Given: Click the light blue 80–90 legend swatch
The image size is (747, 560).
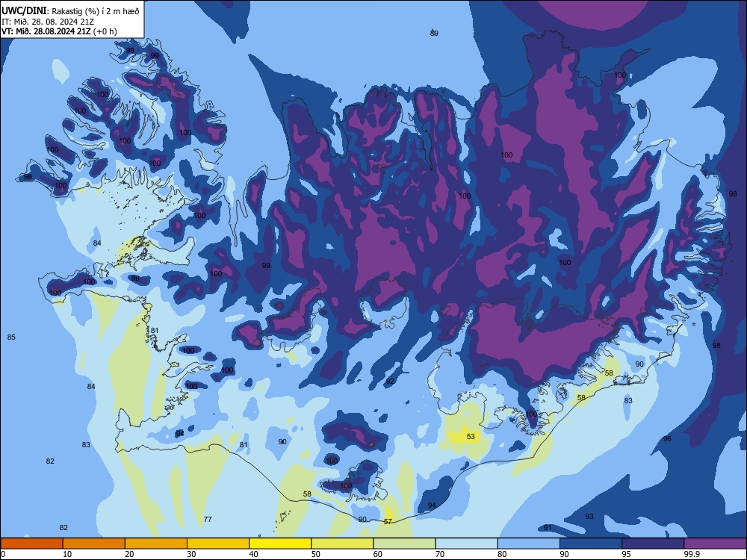Looking at the screenshot, I should pyautogui.click(x=529, y=544).
